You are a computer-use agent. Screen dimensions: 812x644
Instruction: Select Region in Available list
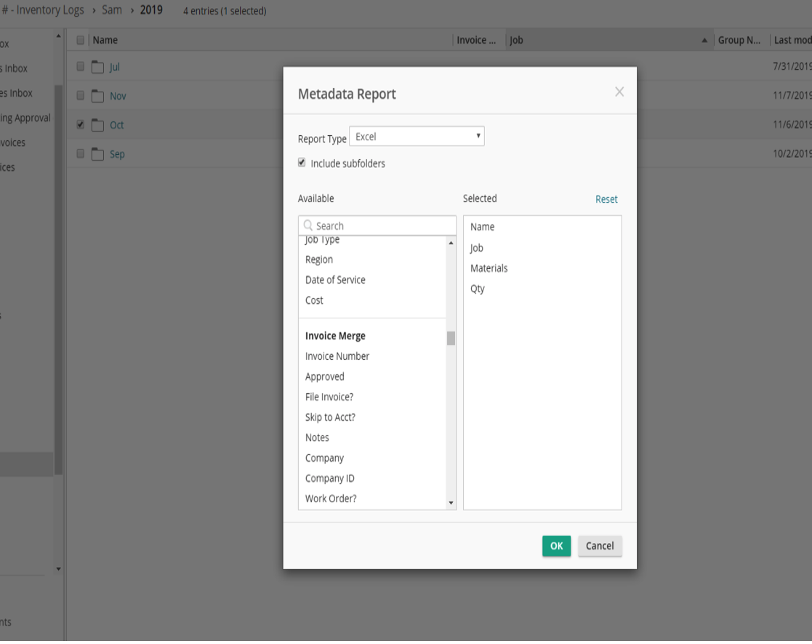tap(319, 259)
